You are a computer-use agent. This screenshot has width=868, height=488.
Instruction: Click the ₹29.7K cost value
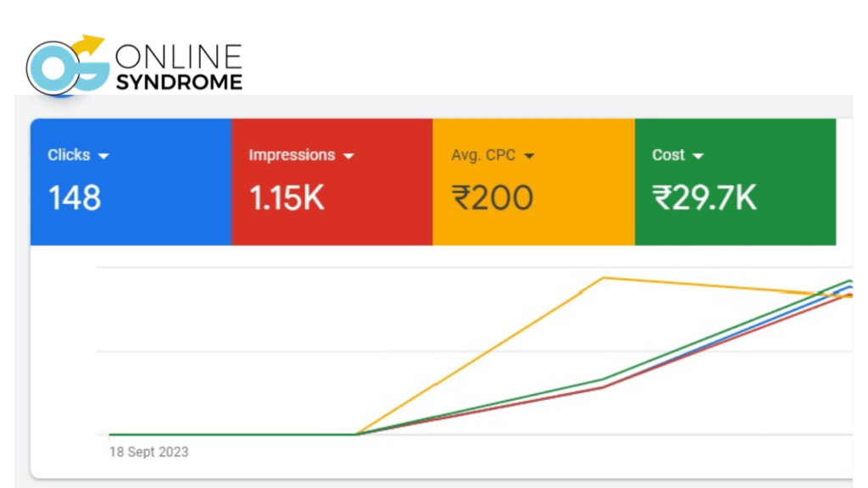pyautogui.click(x=704, y=198)
